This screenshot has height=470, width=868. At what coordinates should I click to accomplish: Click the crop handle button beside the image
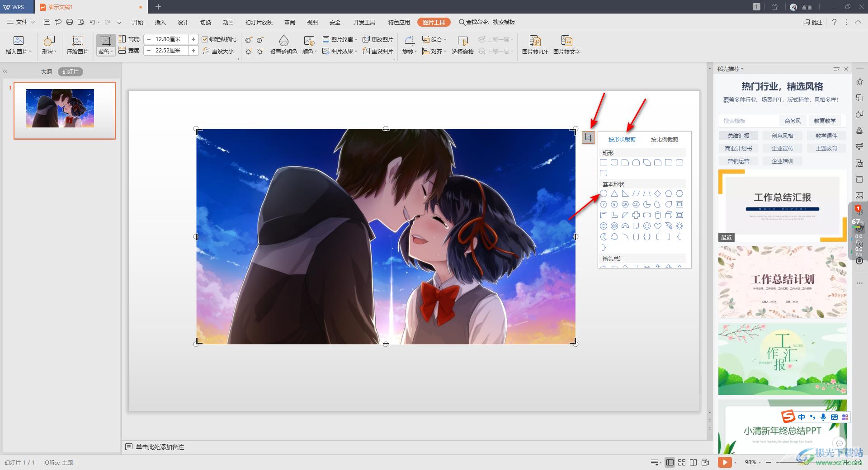click(588, 138)
